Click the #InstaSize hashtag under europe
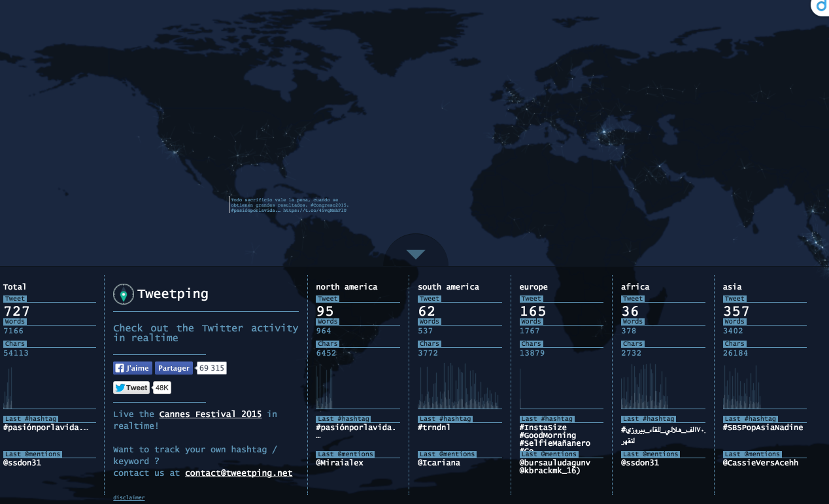Screen dimensions: 829x504 point(543,428)
